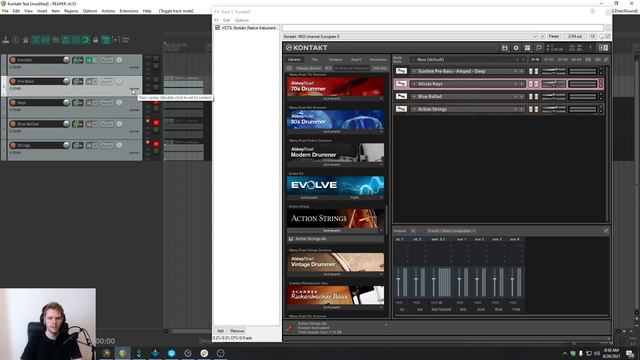
Task: Open Kontakt options gear icon
Action: coord(516,48)
